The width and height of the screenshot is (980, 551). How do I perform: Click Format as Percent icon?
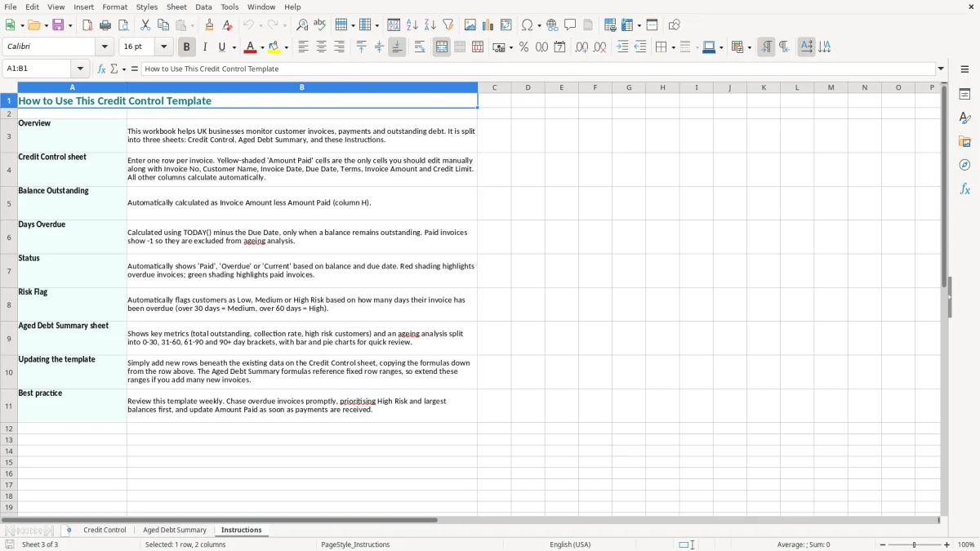[524, 47]
